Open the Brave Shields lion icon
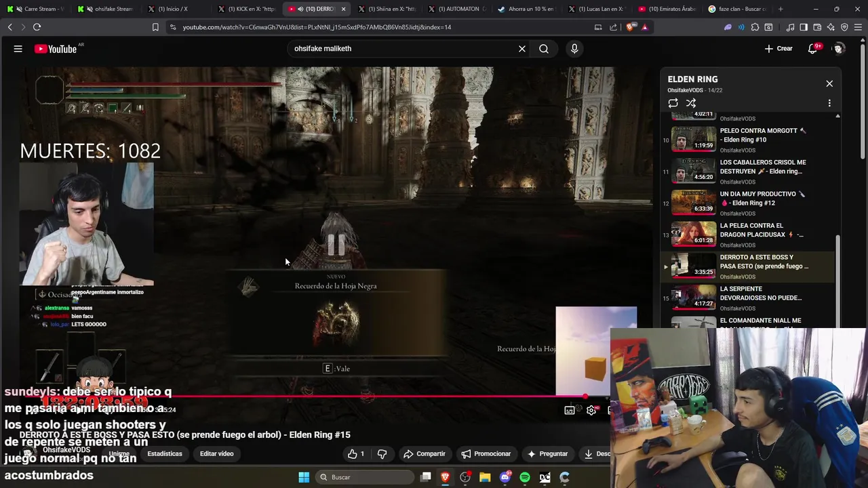The width and height of the screenshot is (868, 488). (x=631, y=27)
